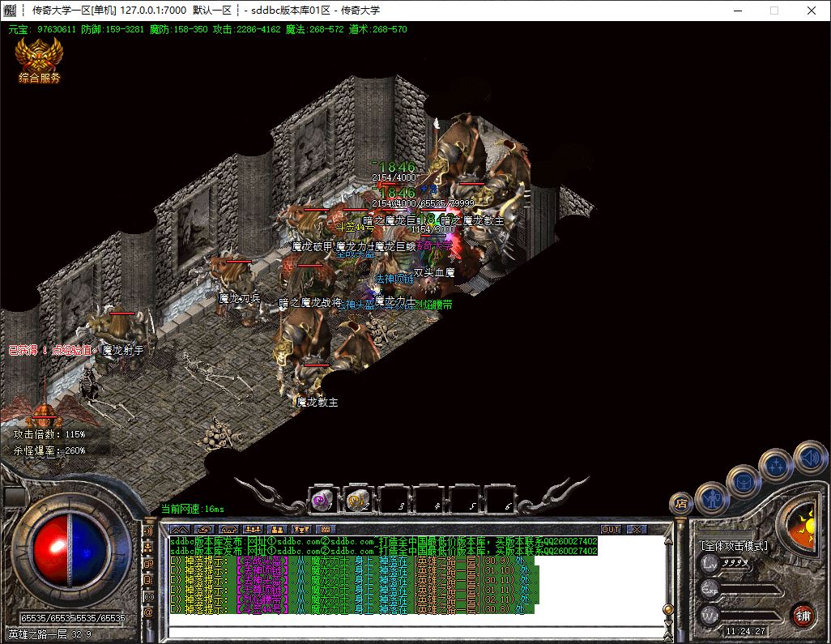Click the chat toolbar guild hierarchy button
The width and height of the screenshot is (831, 644).
coord(301,529)
